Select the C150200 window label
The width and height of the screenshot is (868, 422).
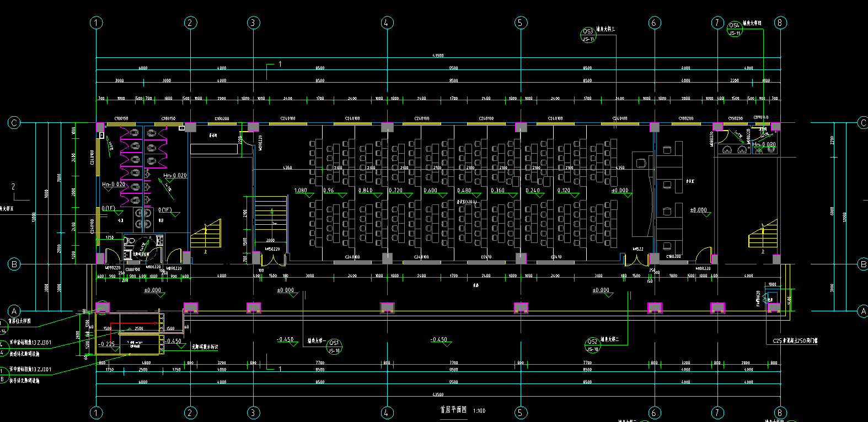(735, 118)
